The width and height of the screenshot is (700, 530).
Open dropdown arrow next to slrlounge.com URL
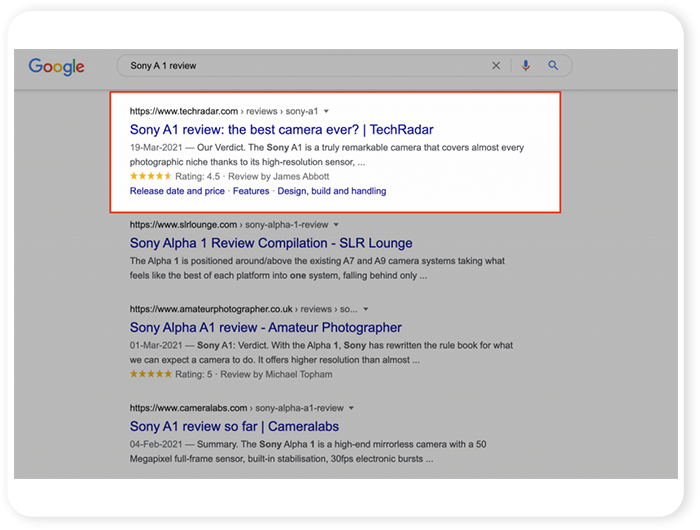pyautogui.click(x=336, y=225)
